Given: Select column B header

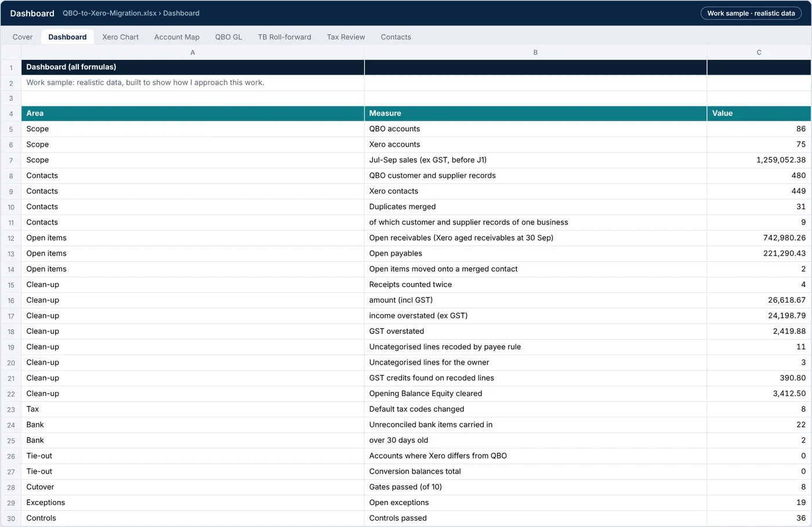Looking at the screenshot, I should (535, 52).
